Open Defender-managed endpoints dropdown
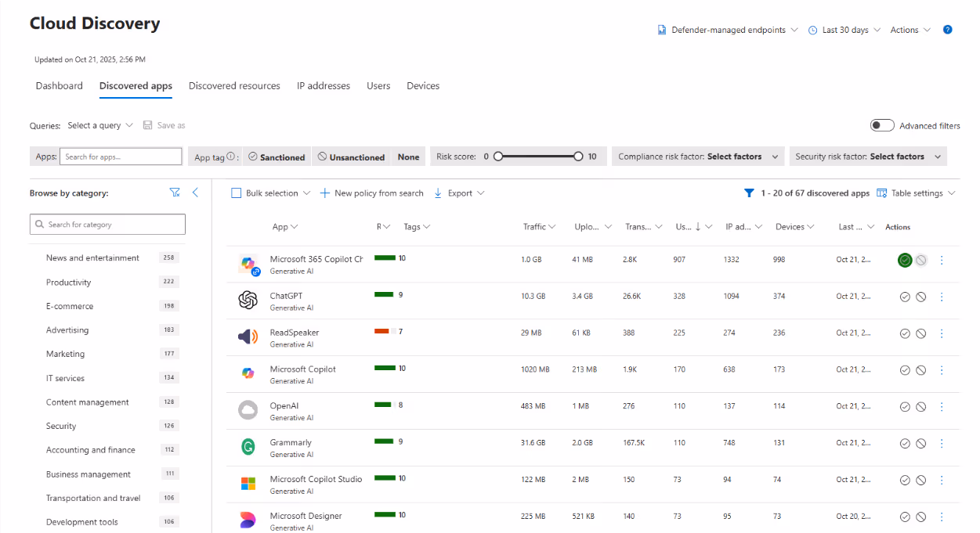 [x=728, y=30]
